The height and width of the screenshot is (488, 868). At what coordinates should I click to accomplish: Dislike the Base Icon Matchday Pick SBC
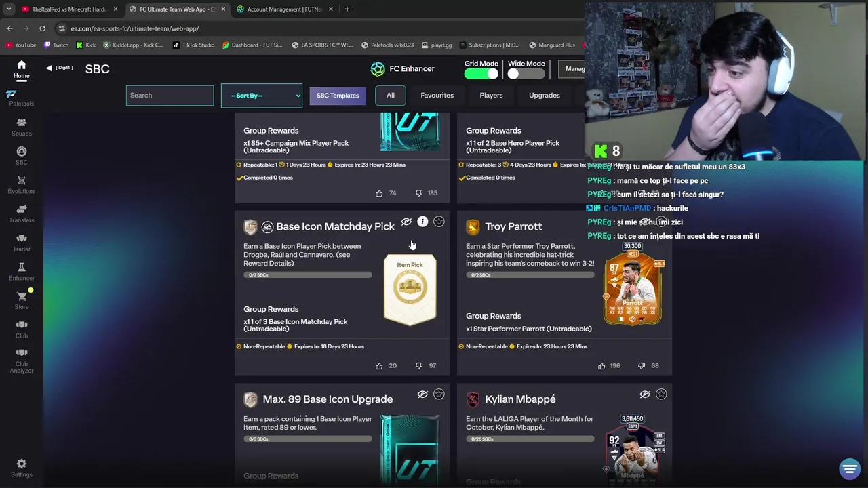(x=419, y=365)
